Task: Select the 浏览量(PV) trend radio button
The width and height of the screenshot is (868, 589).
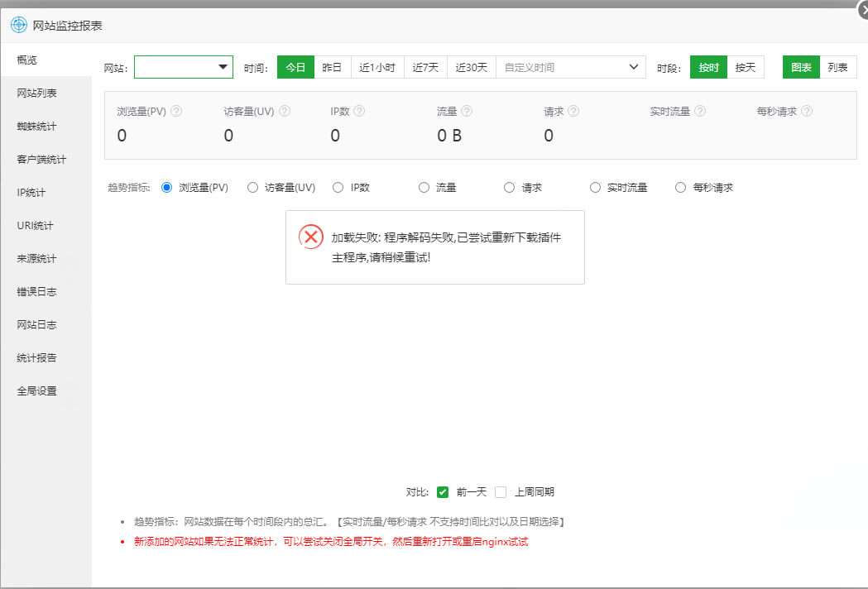Action: 166,188
